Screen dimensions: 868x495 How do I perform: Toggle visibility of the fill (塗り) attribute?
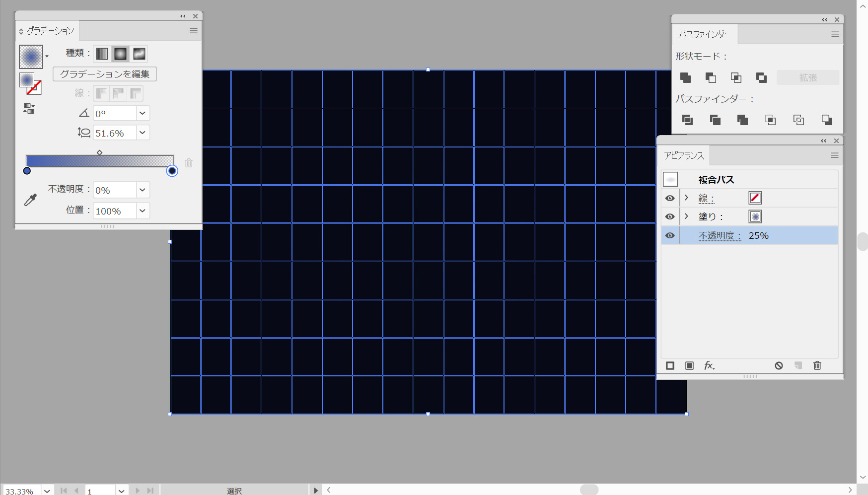pos(670,216)
